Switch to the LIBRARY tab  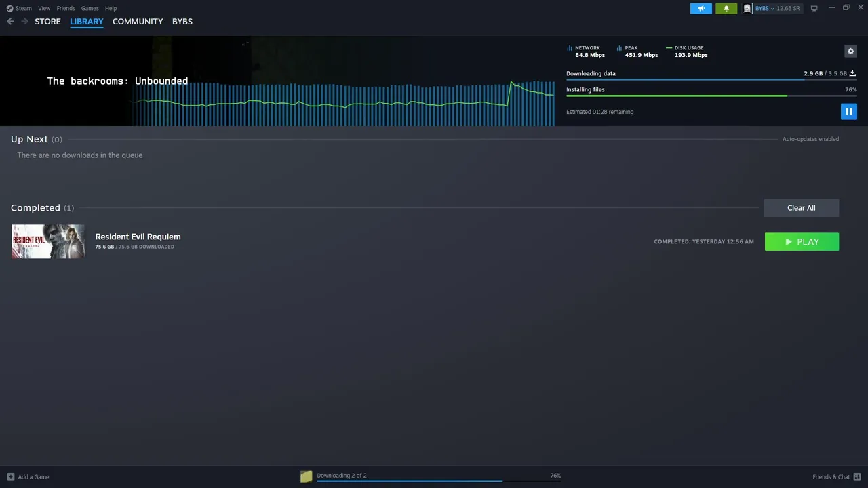coord(87,22)
